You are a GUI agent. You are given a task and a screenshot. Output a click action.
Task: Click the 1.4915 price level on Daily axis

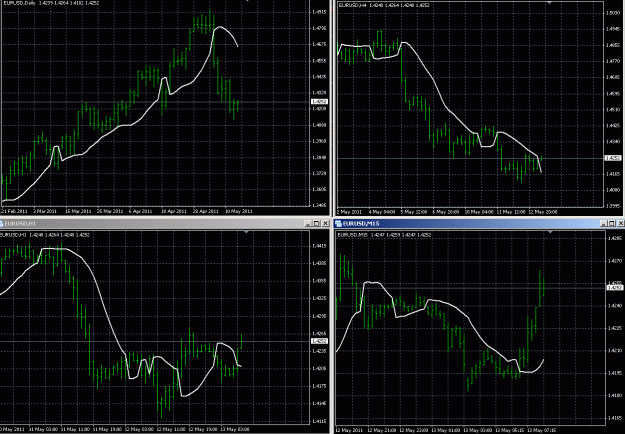point(319,12)
